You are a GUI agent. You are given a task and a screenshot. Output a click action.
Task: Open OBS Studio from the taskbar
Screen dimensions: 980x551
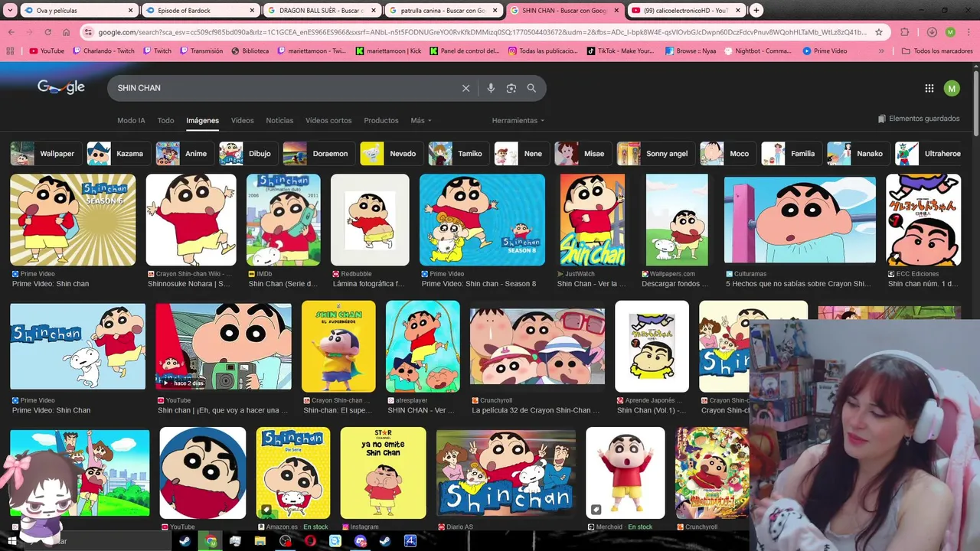coord(286,541)
